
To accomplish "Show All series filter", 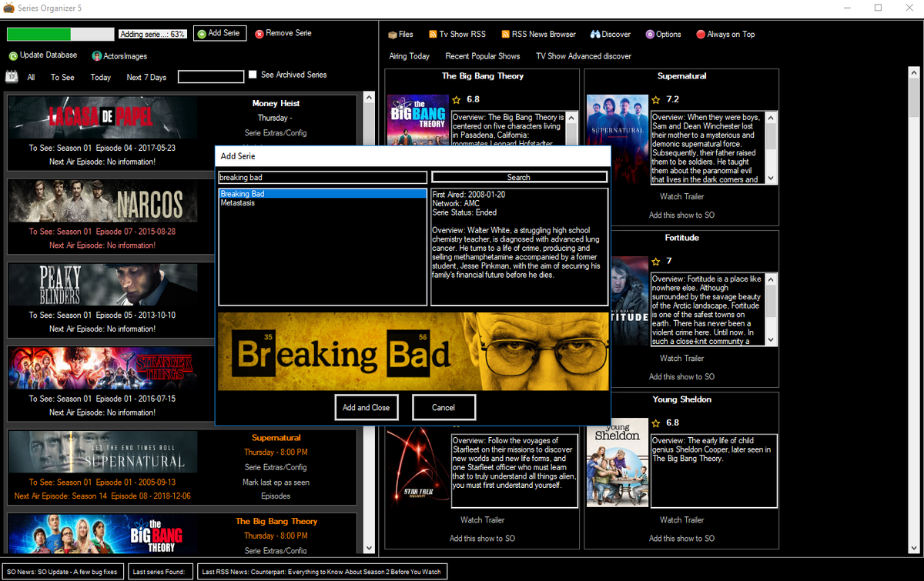I will [31, 77].
